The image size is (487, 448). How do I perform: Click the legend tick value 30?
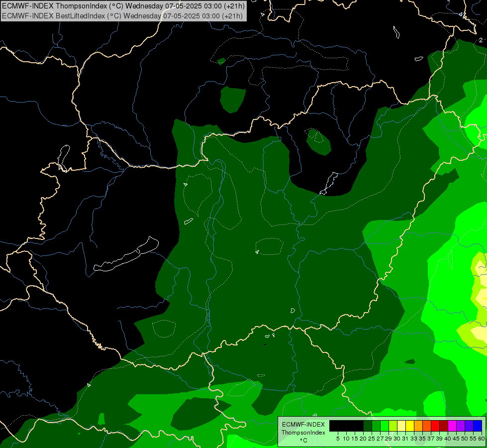(x=397, y=439)
